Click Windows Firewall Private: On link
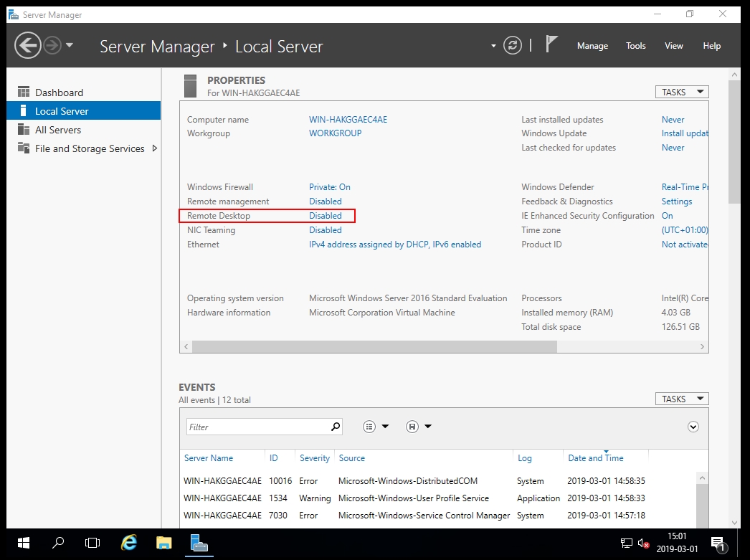 330,187
